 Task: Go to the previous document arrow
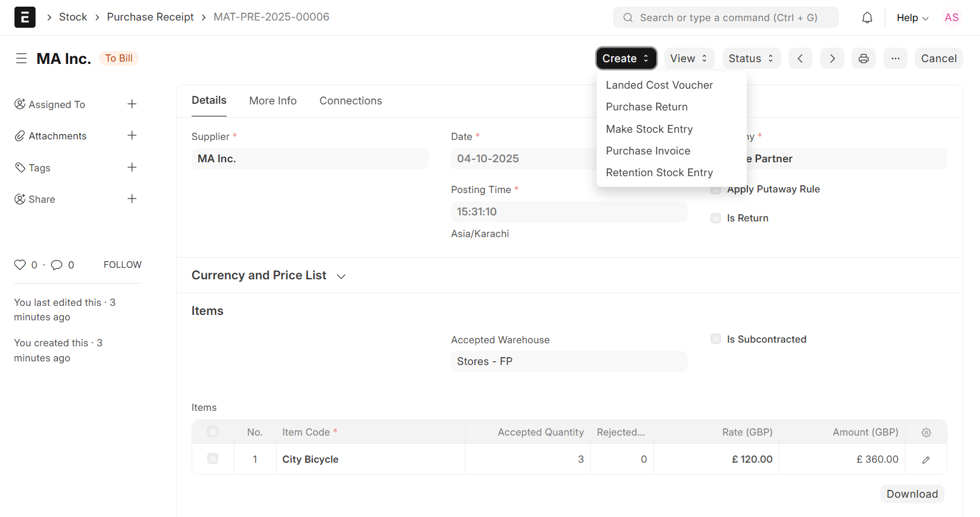800,59
